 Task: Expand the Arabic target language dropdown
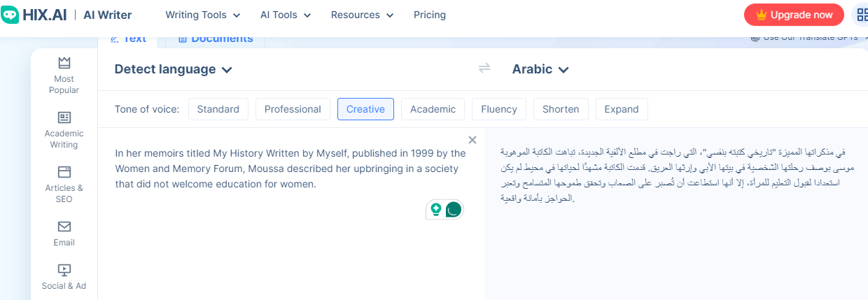(x=540, y=69)
